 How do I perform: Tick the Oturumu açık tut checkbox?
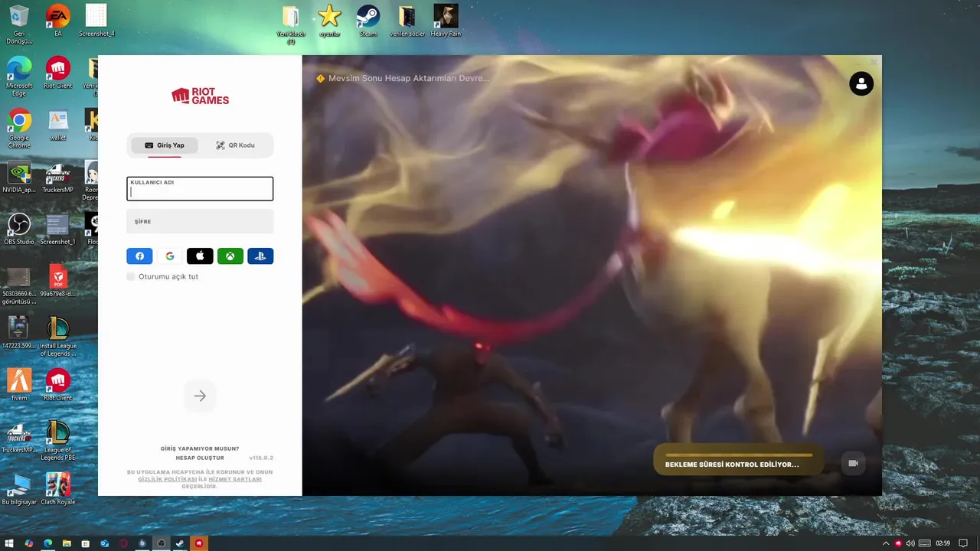130,276
